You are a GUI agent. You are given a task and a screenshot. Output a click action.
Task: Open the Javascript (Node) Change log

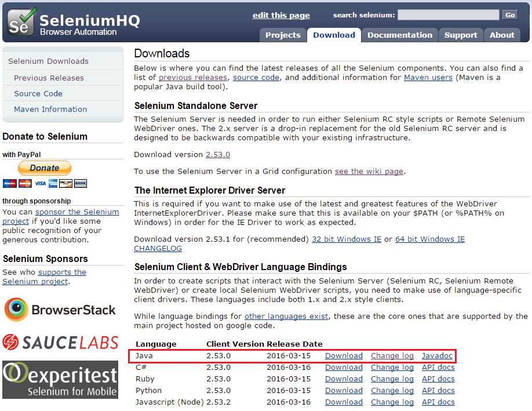pos(392,402)
